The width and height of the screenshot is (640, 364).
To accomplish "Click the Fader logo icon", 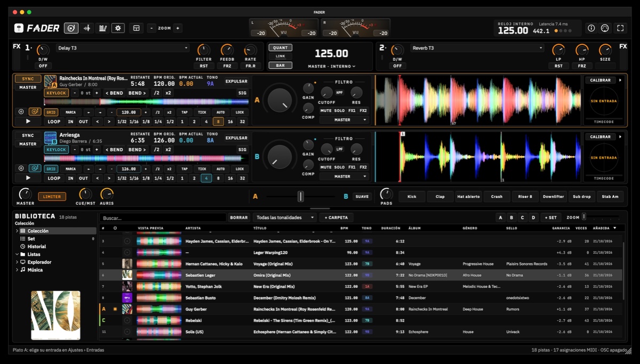I will pyautogui.click(x=19, y=28).
